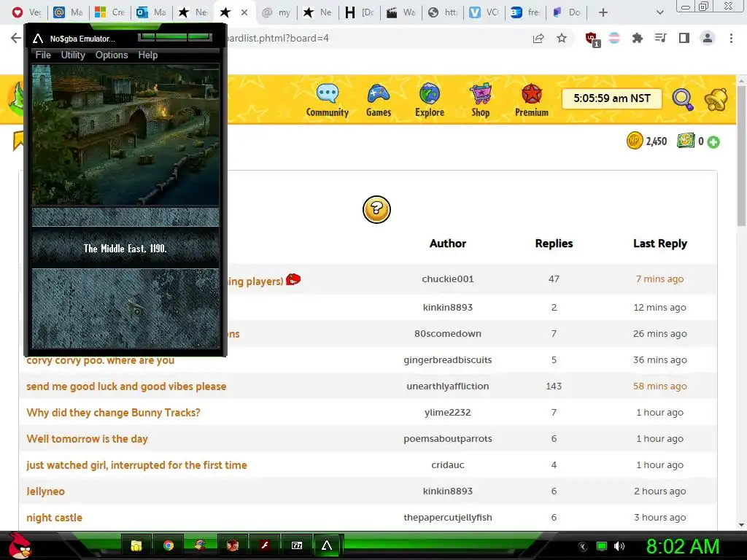
Task: Open the Shop cart icon
Action: [x=480, y=93]
